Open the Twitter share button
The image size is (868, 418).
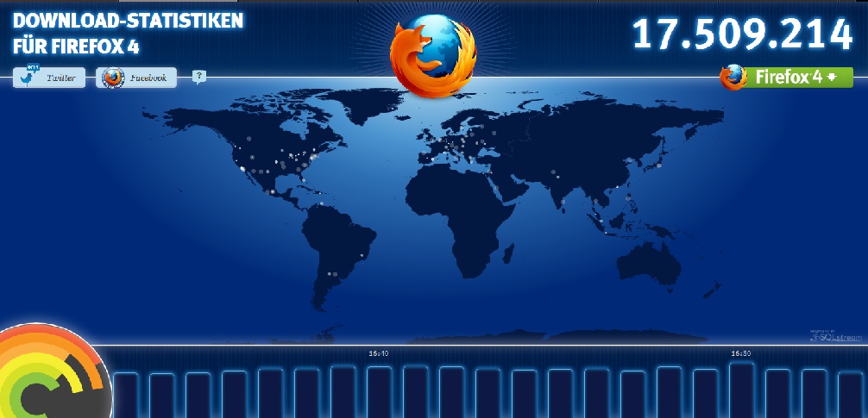(x=49, y=78)
